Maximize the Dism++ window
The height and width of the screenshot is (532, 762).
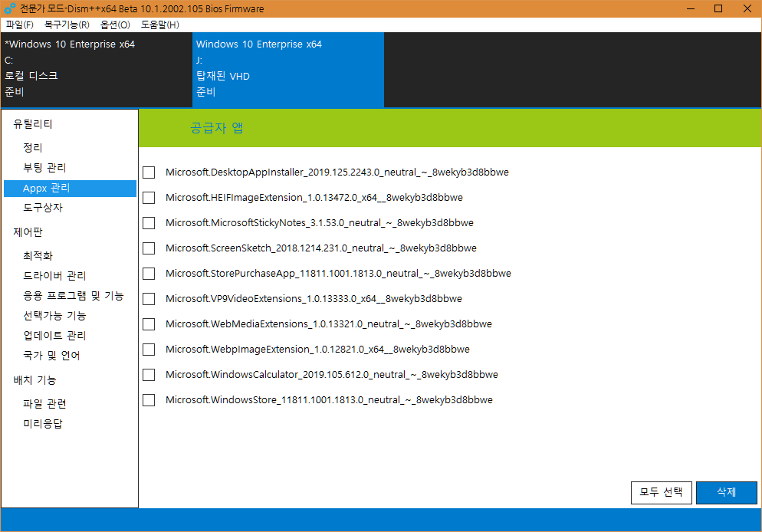coord(718,8)
